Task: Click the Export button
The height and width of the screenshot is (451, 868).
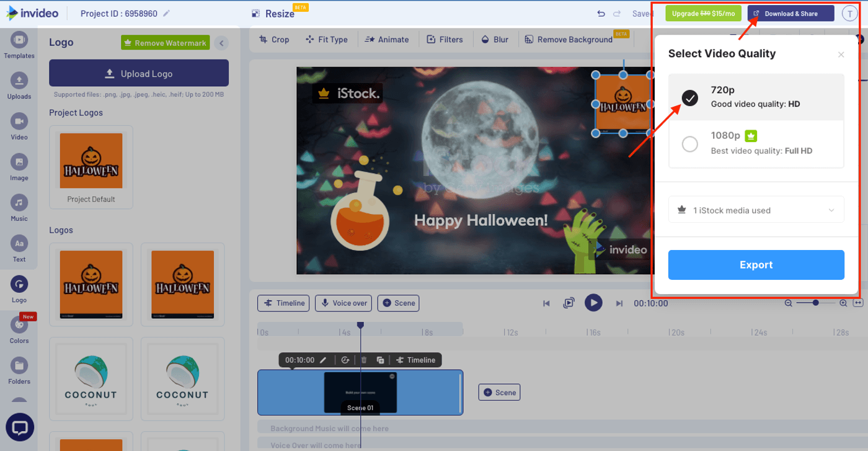Action: [756, 265]
